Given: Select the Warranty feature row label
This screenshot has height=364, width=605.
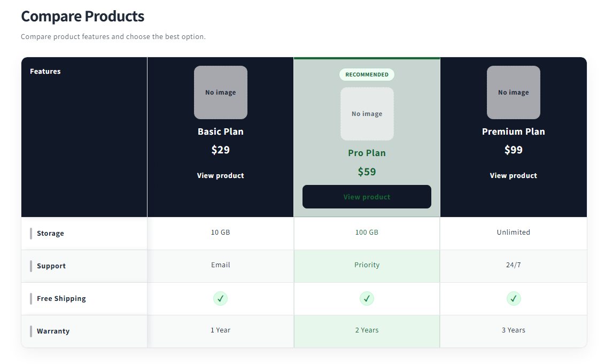Looking at the screenshot, I should tap(53, 331).
